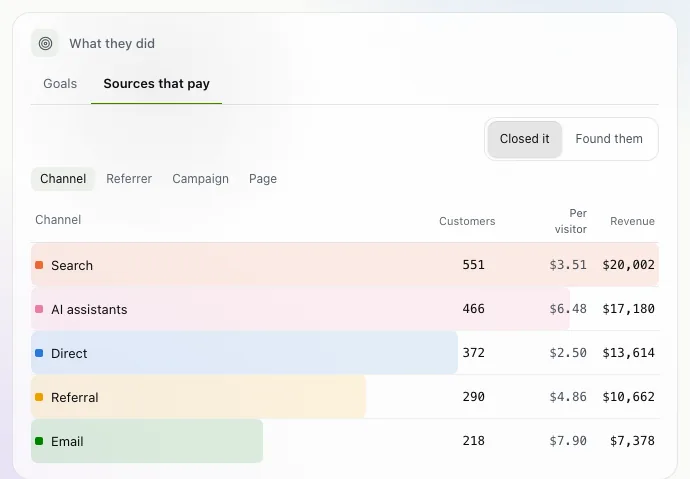Click the $6.48 per visitor value

[568, 309]
